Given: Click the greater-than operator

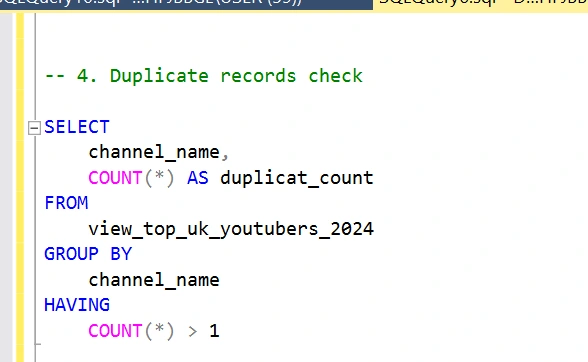Looking at the screenshot, I should coord(193,331).
